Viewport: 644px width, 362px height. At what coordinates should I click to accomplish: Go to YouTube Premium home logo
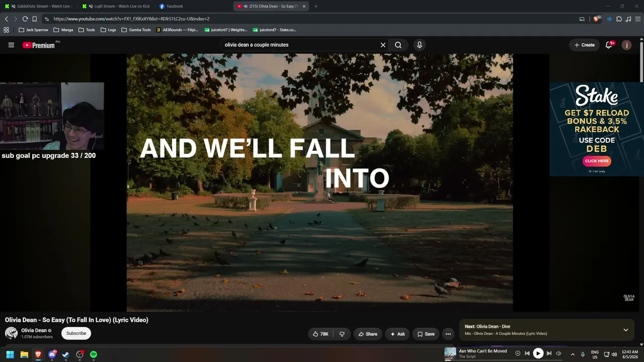click(38, 45)
